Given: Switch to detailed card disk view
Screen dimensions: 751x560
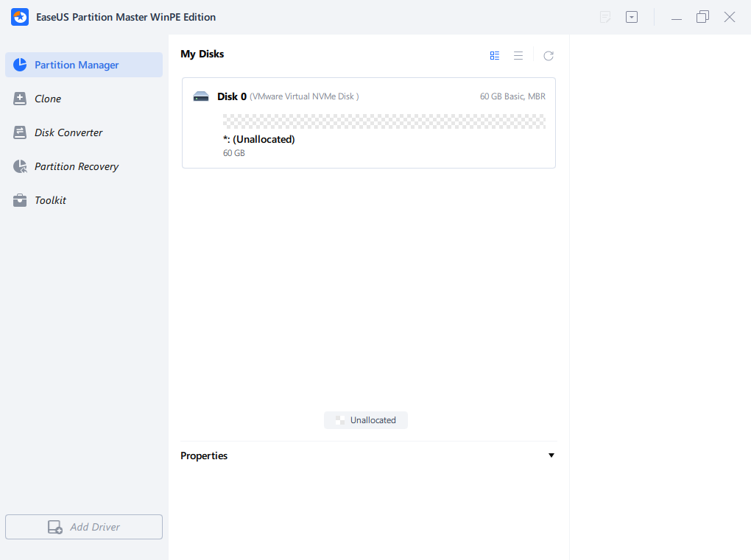Looking at the screenshot, I should (x=495, y=55).
